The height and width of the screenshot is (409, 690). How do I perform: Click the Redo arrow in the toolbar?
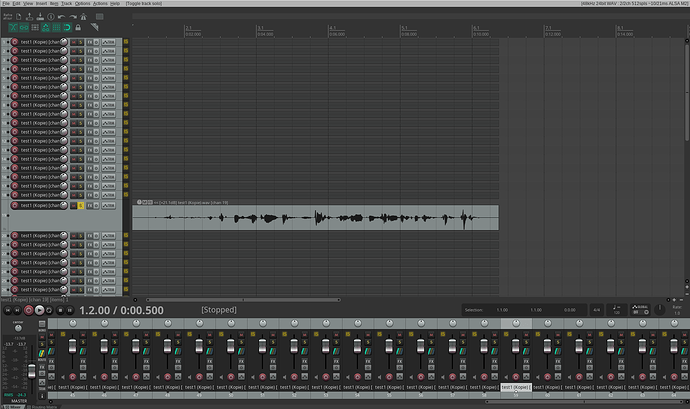pyautogui.click(x=73, y=17)
